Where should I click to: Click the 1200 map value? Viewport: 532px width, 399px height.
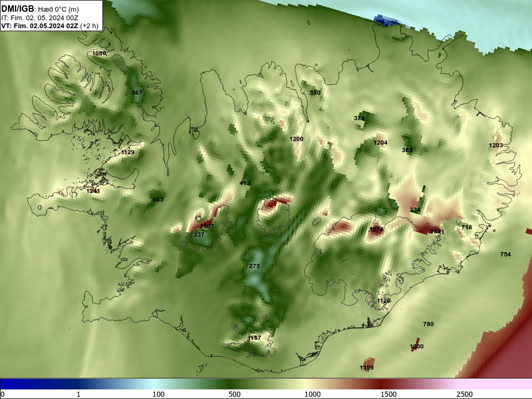[x=296, y=139]
